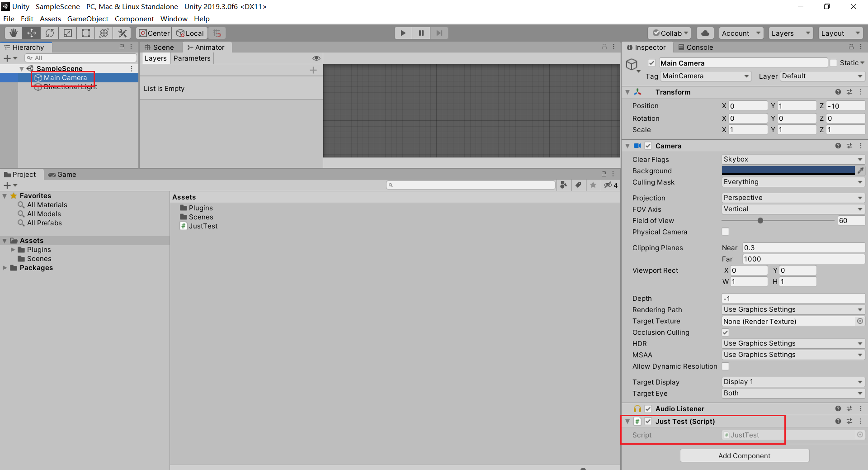The height and width of the screenshot is (470, 868).
Task: Step one frame forward
Action: point(439,33)
